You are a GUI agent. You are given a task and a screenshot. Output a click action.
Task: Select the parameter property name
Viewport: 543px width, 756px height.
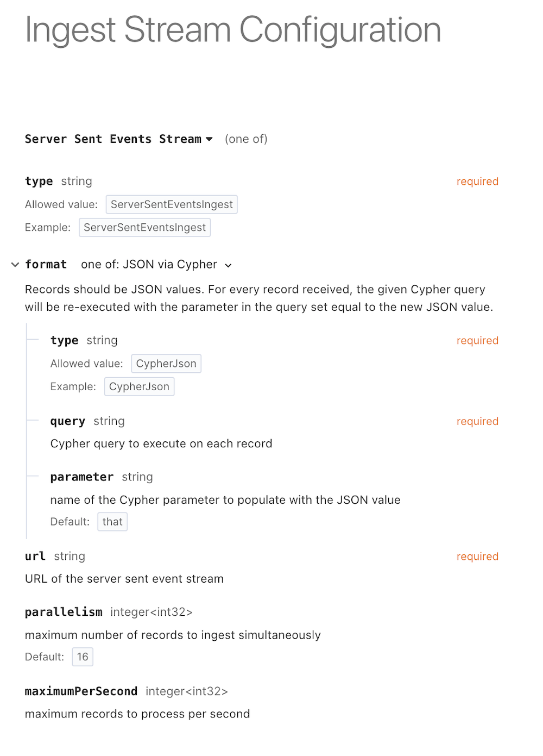click(x=82, y=477)
